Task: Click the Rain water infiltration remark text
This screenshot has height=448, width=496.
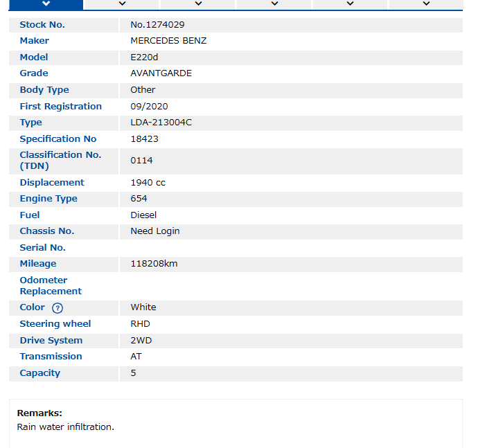Action: (65, 427)
